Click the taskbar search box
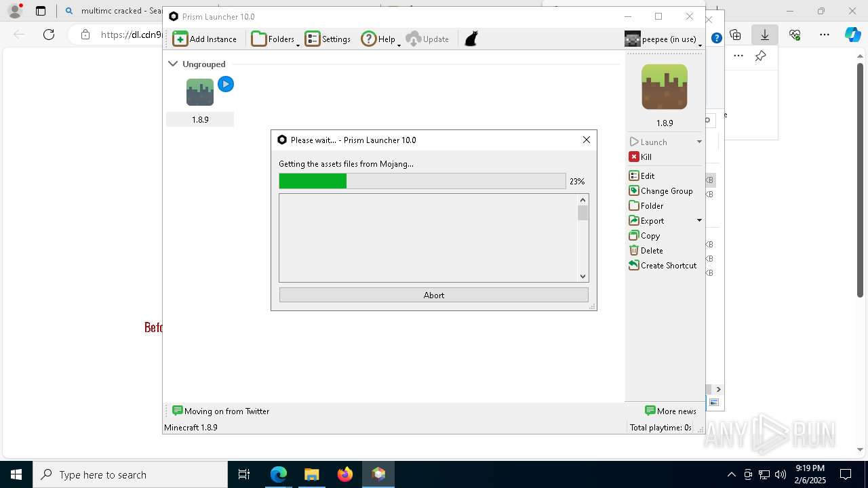 click(x=130, y=474)
